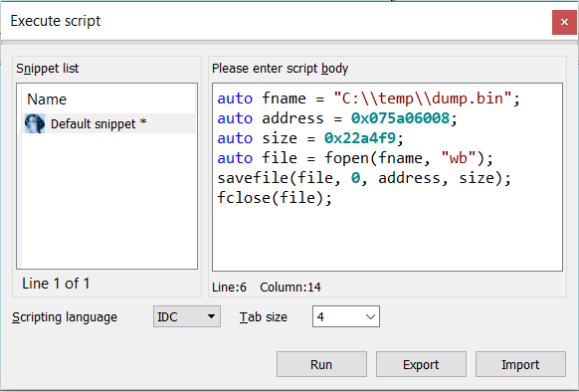The width and height of the screenshot is (579, 392).
Task: Click the 'Column:14' status indicator
Action: click(x=290, y=288)
